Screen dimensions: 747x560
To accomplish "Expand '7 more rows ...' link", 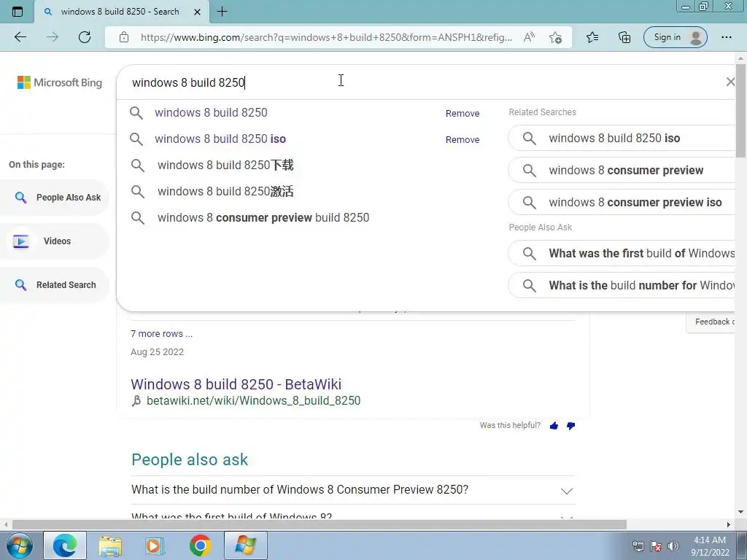I will [161, 334].
